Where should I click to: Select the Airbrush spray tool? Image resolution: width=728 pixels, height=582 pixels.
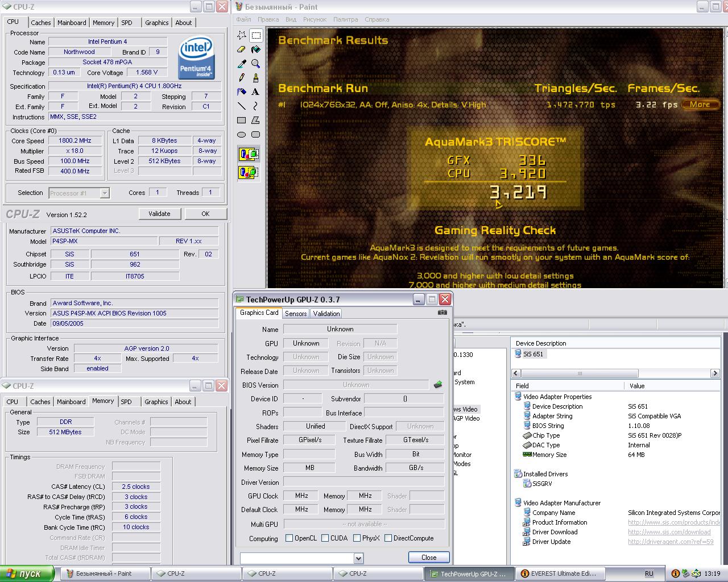point(242,92)
